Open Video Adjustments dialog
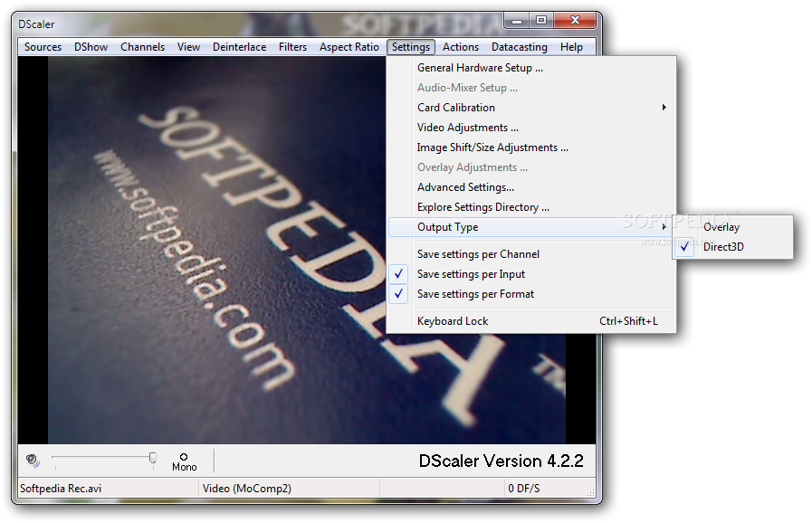The image size is (812, 523). coord(531,128)
